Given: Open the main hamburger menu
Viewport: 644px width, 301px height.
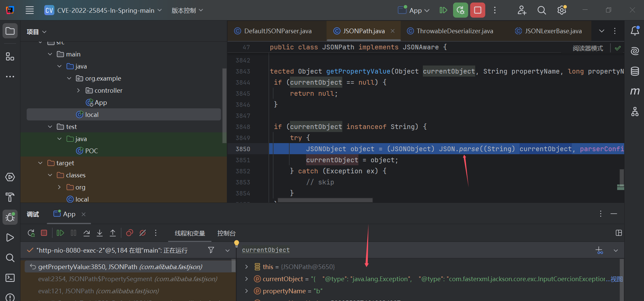Looking at the screenshot, I should tap(30, 10).
